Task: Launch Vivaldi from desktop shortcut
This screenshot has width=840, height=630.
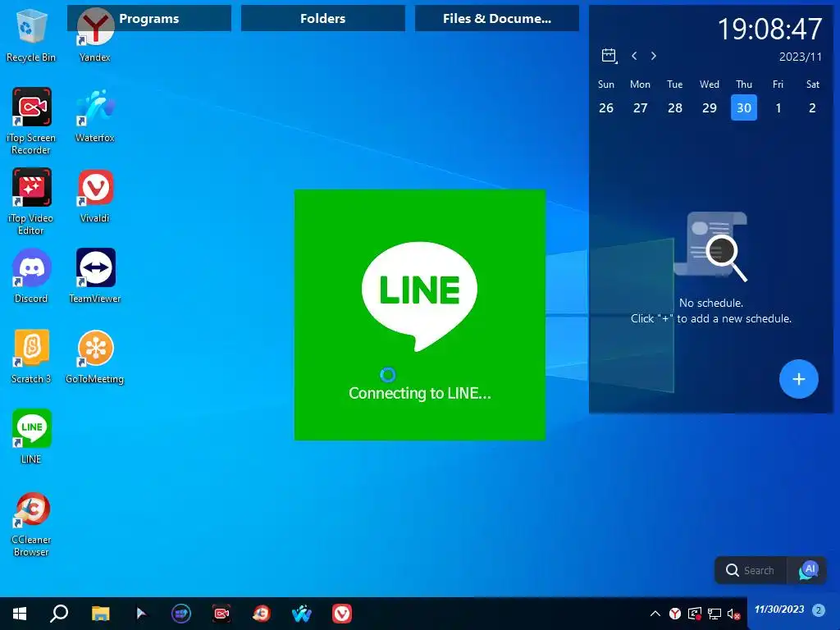Action: (x=95, y=195)
